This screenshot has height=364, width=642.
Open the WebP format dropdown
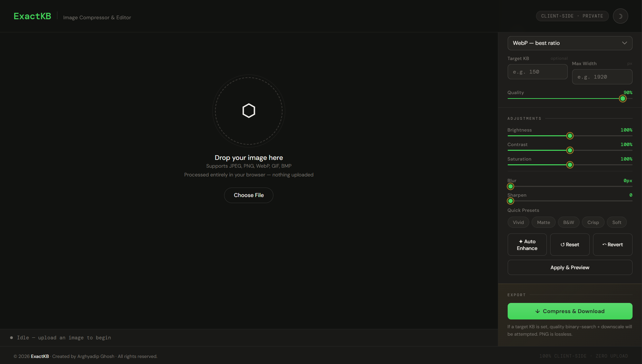click(x=569, y=43)
